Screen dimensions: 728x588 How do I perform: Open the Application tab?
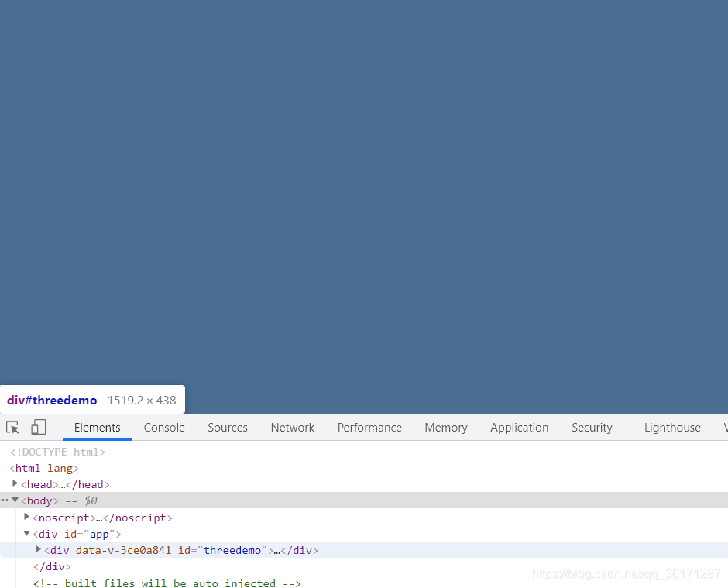coord(519,428)
